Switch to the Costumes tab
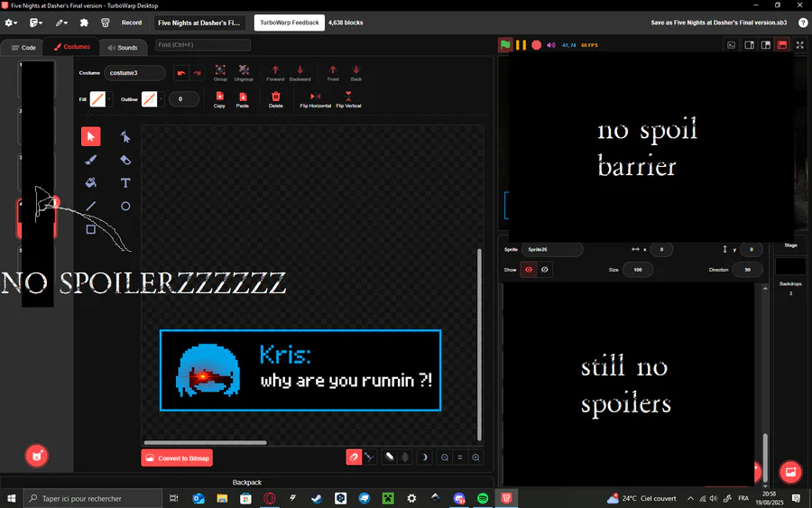 click(71, 47)
